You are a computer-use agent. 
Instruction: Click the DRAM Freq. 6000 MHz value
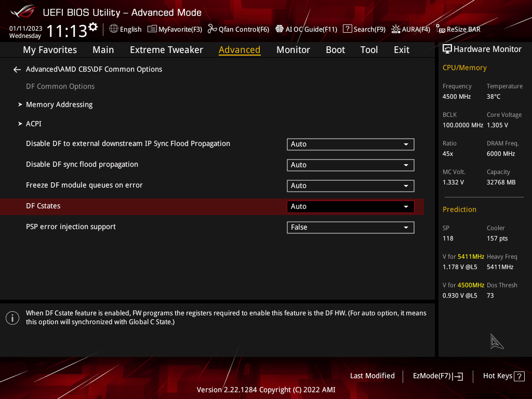coord(501,154)
